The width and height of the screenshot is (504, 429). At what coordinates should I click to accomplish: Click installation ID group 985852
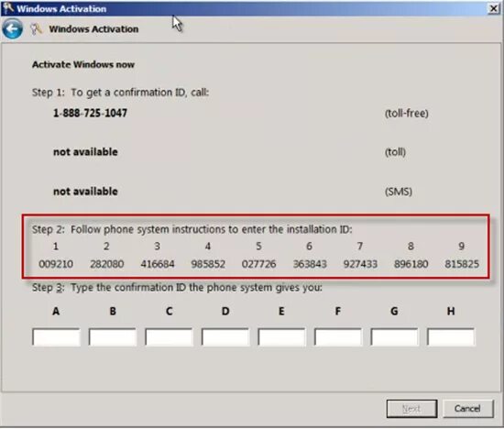click(208, 264)
